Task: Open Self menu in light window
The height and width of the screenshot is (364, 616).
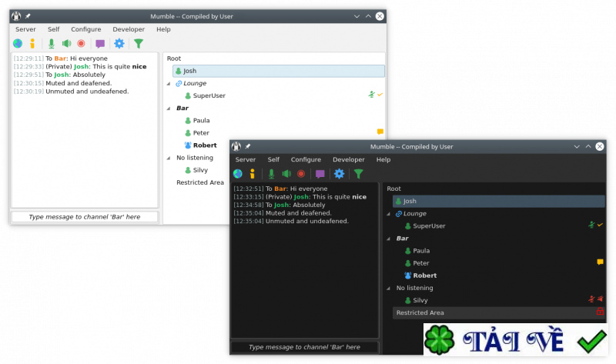Action: click(x=53, y=29)
